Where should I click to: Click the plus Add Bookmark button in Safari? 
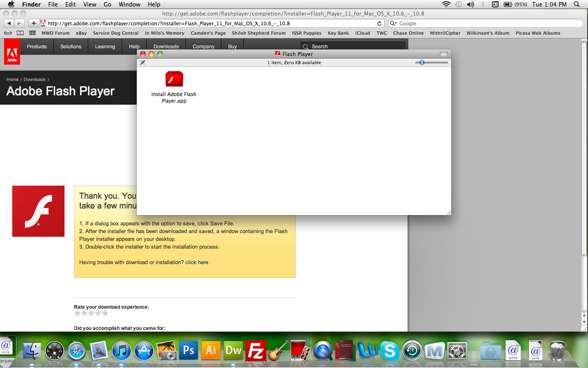point(34,23)
